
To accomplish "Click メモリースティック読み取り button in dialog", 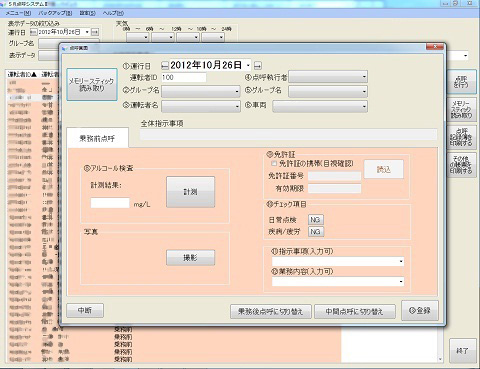I will tap(92, 84).
